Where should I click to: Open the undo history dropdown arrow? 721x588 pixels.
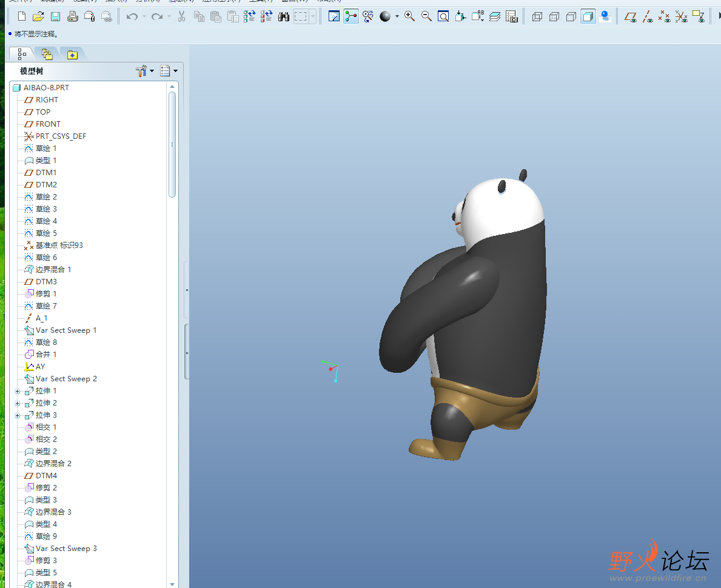coord(144,16)
